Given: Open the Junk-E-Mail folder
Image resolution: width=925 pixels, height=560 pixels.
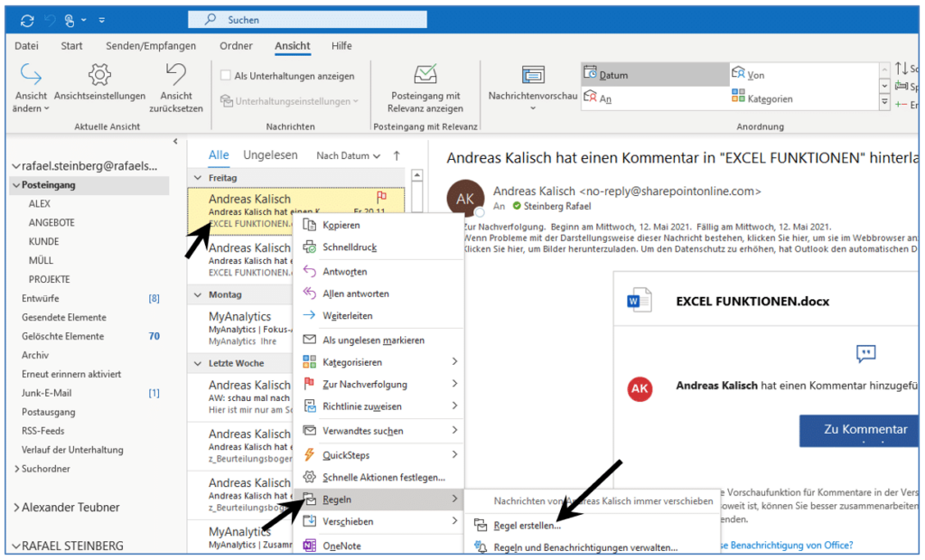Looking at the screenshot, I should [x=47, y=393].
